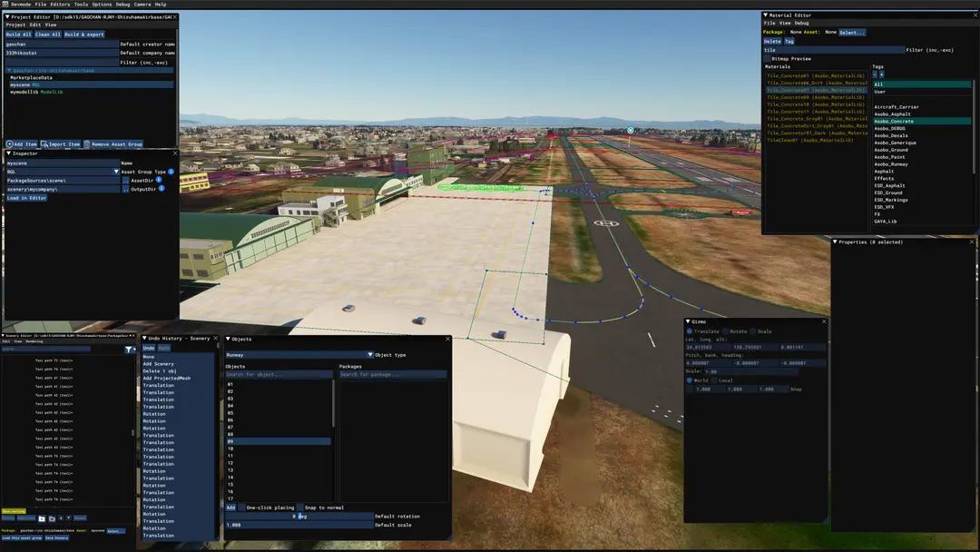Click the info icon beside OutputDir
Image resolution: width=980 pixels, height=552 pixels.
point(162,188)
